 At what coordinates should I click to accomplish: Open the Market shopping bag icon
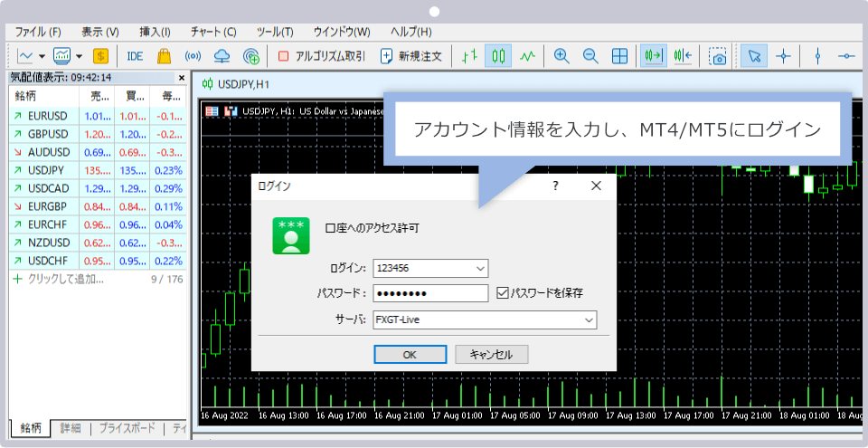click(164, 56)
